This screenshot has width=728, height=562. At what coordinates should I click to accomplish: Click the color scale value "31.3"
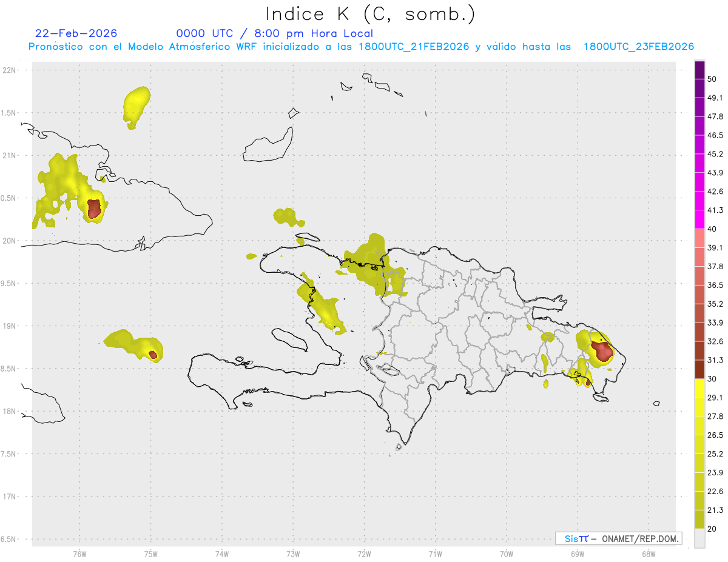click(715, 360)
